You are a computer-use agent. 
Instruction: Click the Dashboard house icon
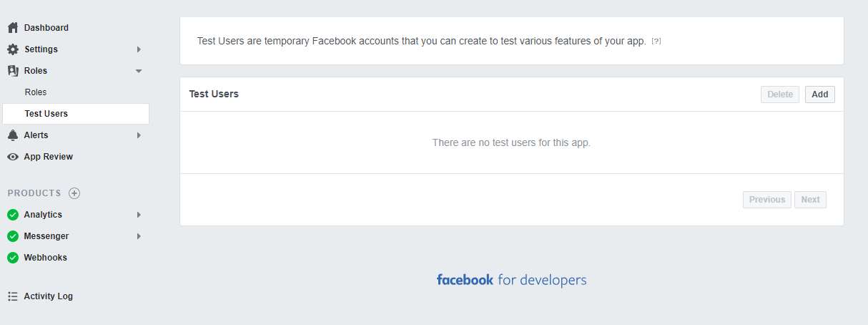click(13, 28)
